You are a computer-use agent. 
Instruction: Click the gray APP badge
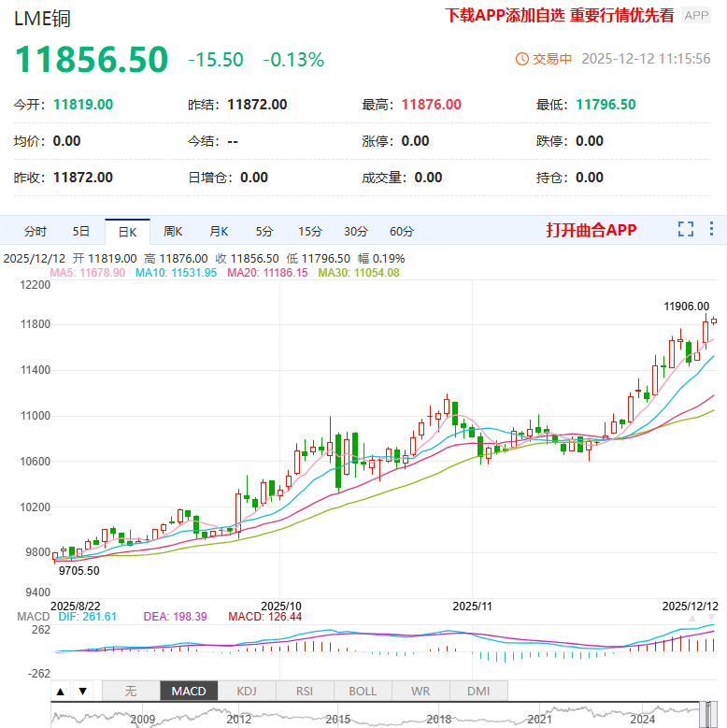coord(696,16)
